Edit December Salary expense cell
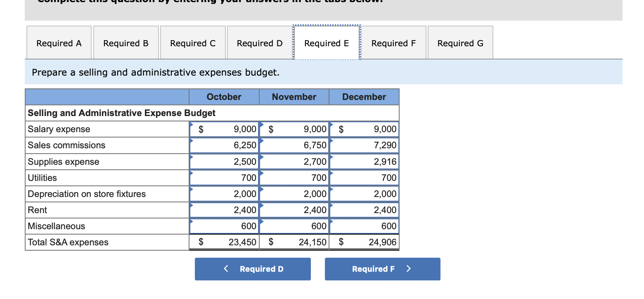This screenshot has height=299, width=644. (365, 129)
